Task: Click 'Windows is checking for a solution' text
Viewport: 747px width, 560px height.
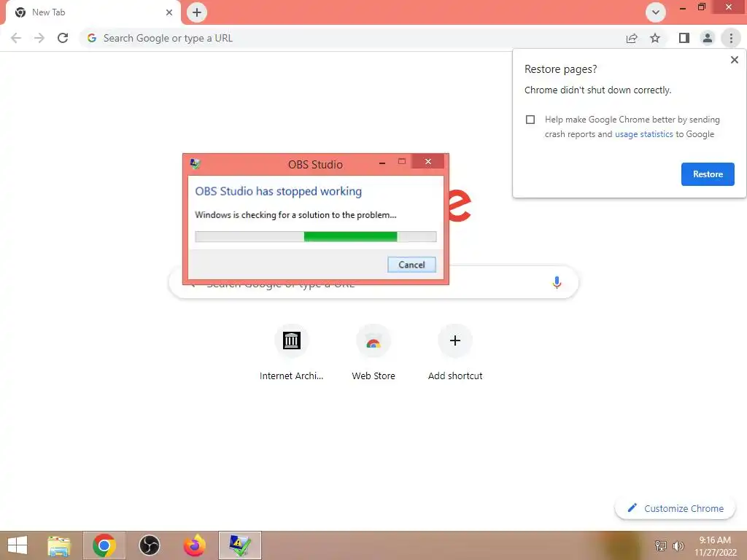Action: [295, 215]
